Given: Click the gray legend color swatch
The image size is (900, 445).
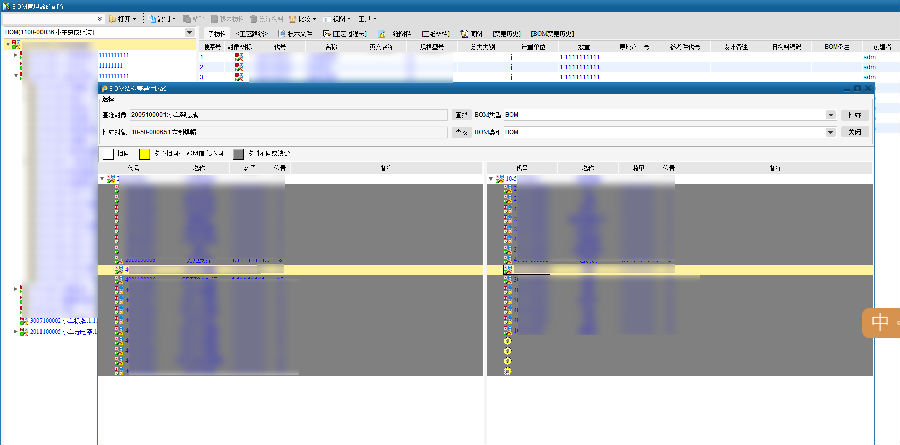Looking at the screenshot, I should click(239, 153).
